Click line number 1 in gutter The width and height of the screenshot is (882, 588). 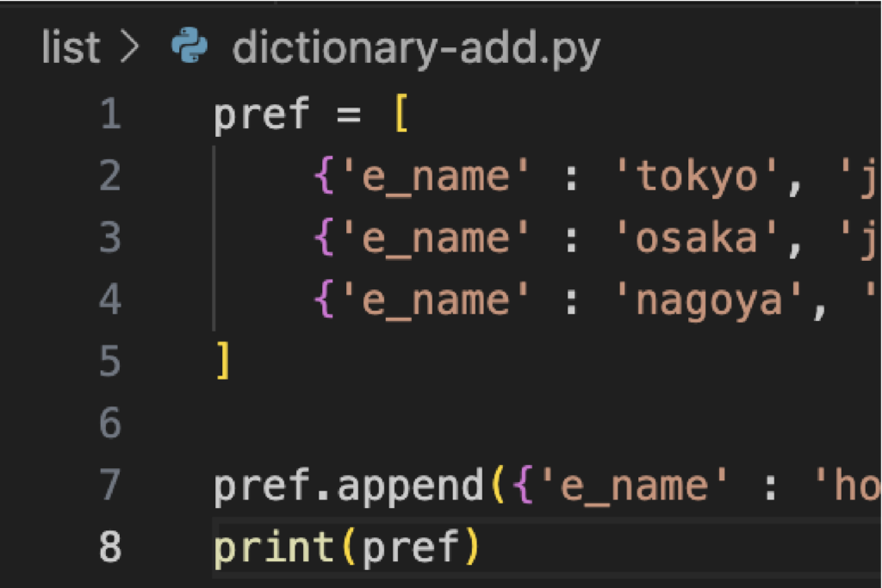(110, 115)
